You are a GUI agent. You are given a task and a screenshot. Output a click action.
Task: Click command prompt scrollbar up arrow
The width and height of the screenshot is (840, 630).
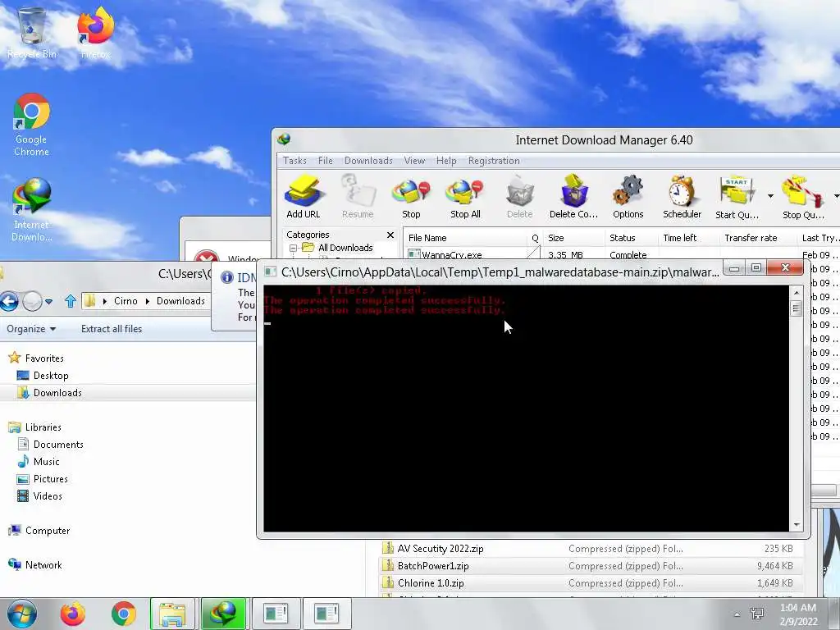[796, 293]
